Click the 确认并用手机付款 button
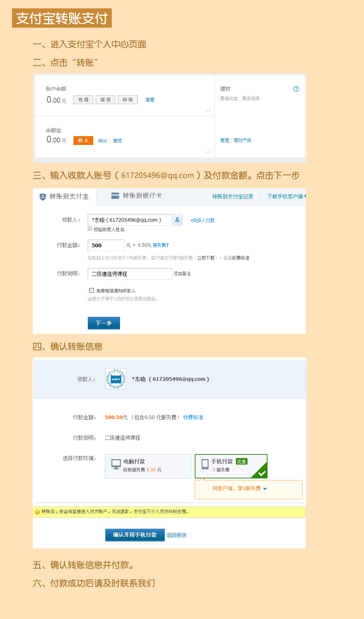Viewport: 364px width, 619px height. coord(135,535)
